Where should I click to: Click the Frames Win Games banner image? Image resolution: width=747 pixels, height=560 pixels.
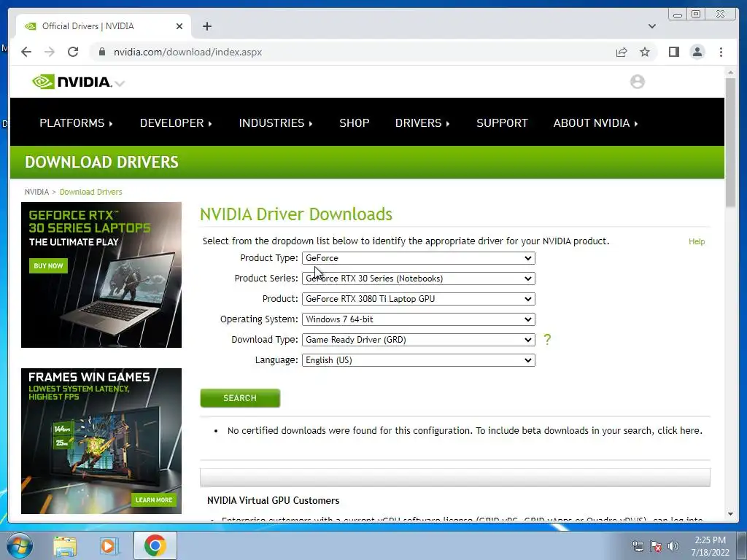click(x=101, y=441)
